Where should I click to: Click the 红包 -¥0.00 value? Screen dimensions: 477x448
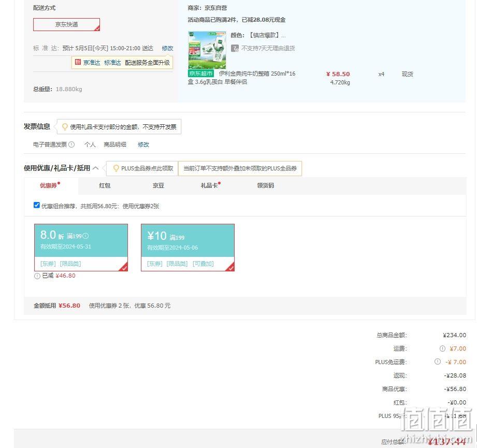click(457, 402)
